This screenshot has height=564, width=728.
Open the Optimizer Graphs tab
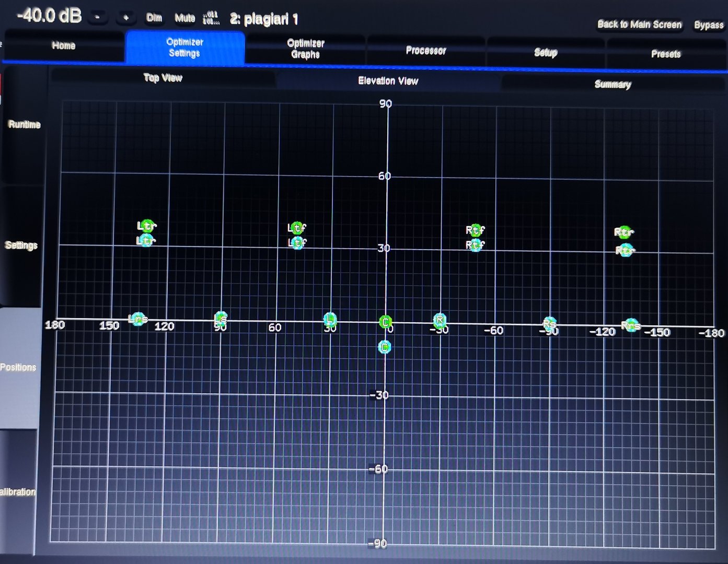click(306, 49)
